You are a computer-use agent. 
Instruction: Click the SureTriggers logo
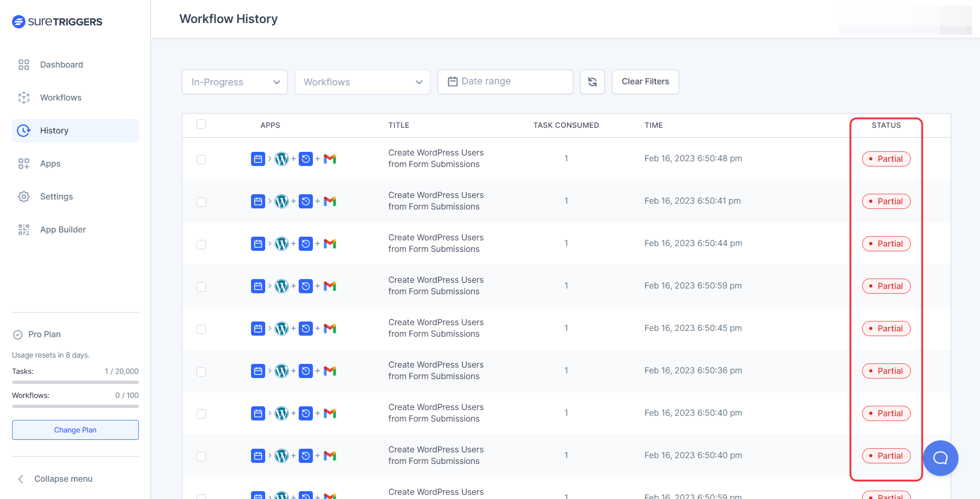pos(57,21)
